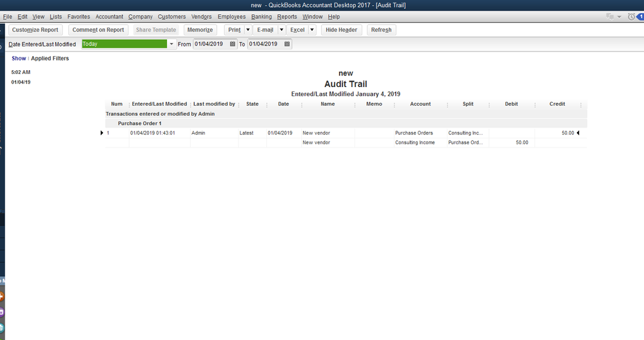This screenshot has width=644, height=340.
Task: Click the Hide Header button
Action: click(341, 30)
